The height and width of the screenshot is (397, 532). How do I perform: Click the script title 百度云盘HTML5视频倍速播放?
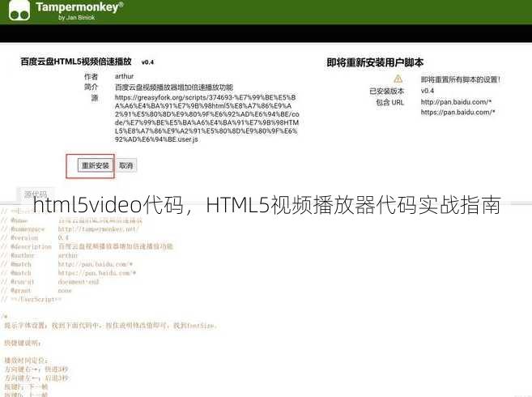pos(76,62)
